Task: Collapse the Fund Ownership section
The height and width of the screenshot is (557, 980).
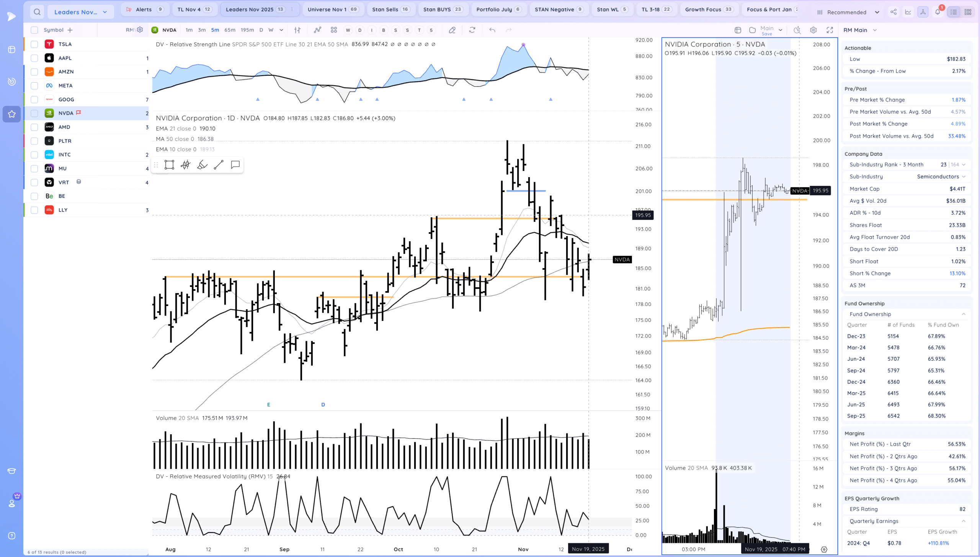Action: (x=964, y=314)
